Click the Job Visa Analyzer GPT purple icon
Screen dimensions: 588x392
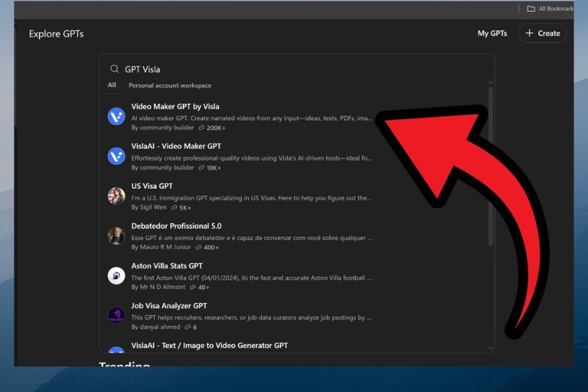tap(116, 316)
